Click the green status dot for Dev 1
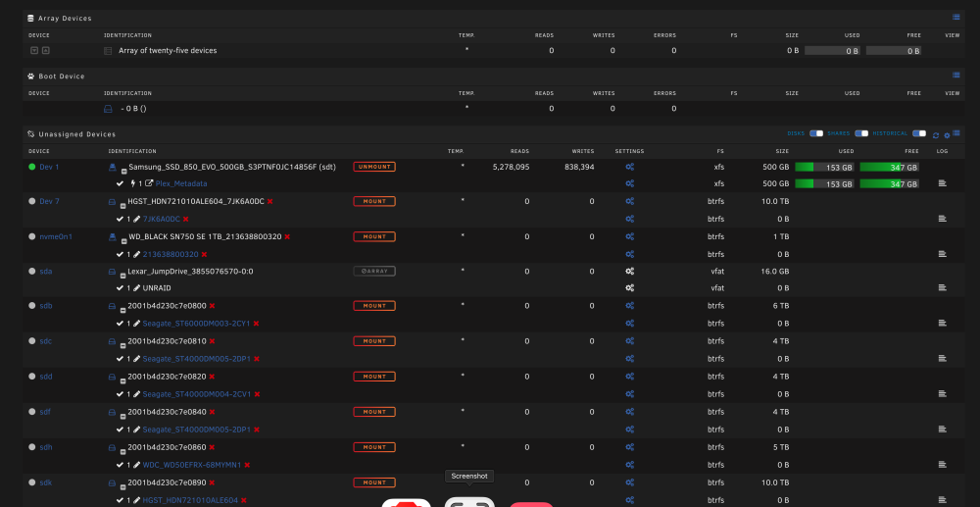 [32, 167]
